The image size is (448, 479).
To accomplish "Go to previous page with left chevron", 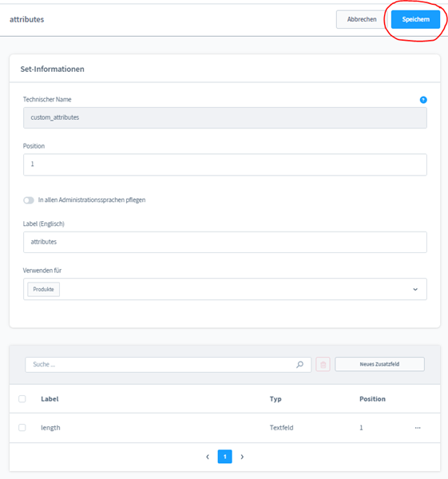I will tap(208, 457).
